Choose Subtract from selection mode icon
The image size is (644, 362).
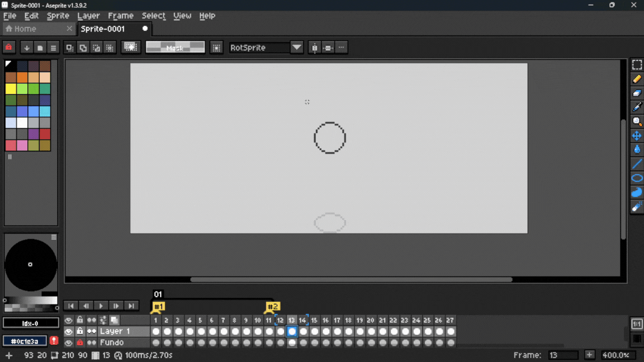click(96, 47)
